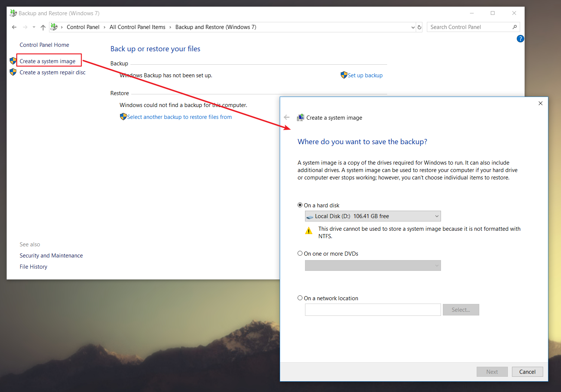Screen dimensions: 561x392
Task: Click shield icon beside Create a system repair disc
Action: [13, 72]
